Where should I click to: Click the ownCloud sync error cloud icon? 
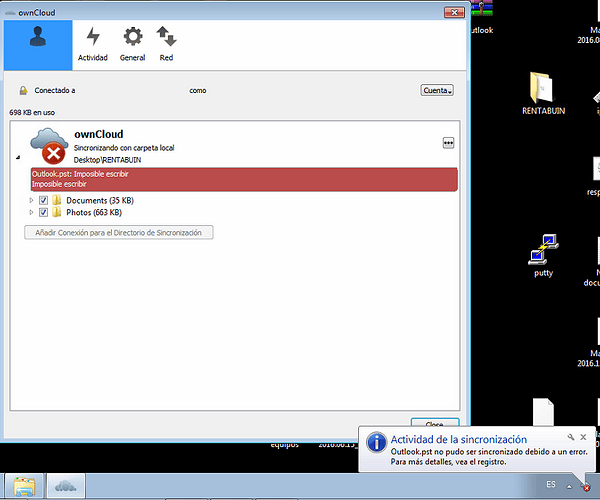49,146
